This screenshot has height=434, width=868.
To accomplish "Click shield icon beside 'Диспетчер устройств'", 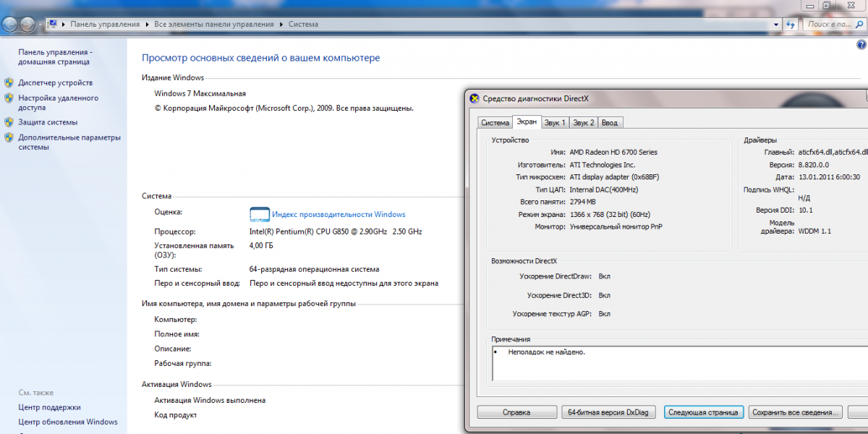I will coord(9,82).
